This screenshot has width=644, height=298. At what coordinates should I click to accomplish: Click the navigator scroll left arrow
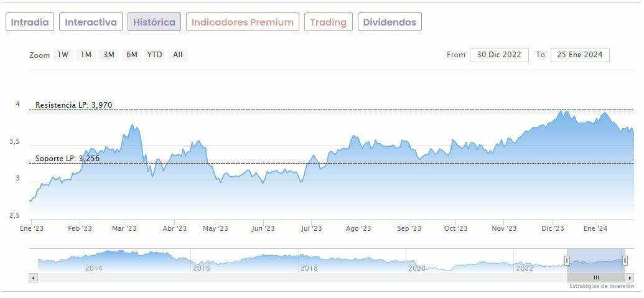(x=33, y=277)
